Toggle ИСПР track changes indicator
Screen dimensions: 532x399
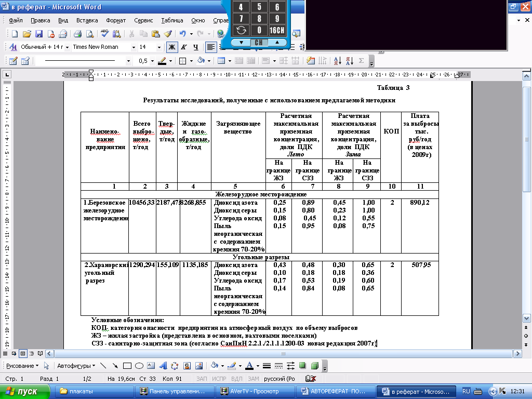tap(219, 379)
